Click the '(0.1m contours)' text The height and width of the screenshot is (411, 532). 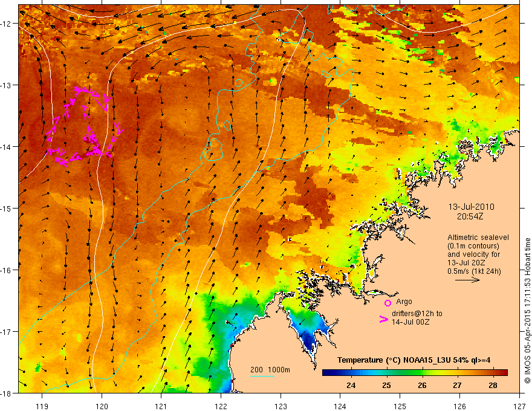473,246
